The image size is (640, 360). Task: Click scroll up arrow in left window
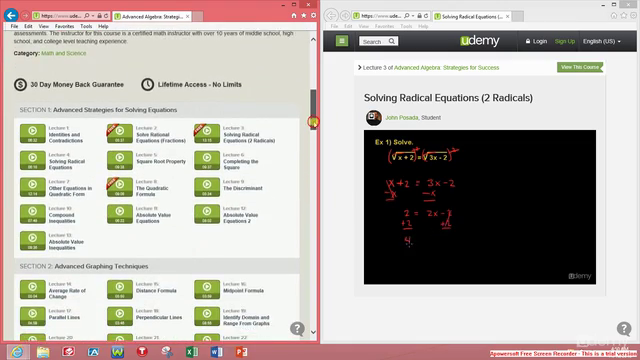coord(313,40)
